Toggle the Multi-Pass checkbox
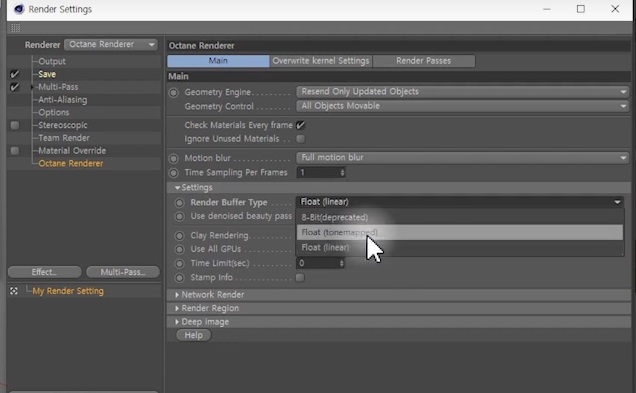The image size is (636, 393). click(x=15, y=87)
